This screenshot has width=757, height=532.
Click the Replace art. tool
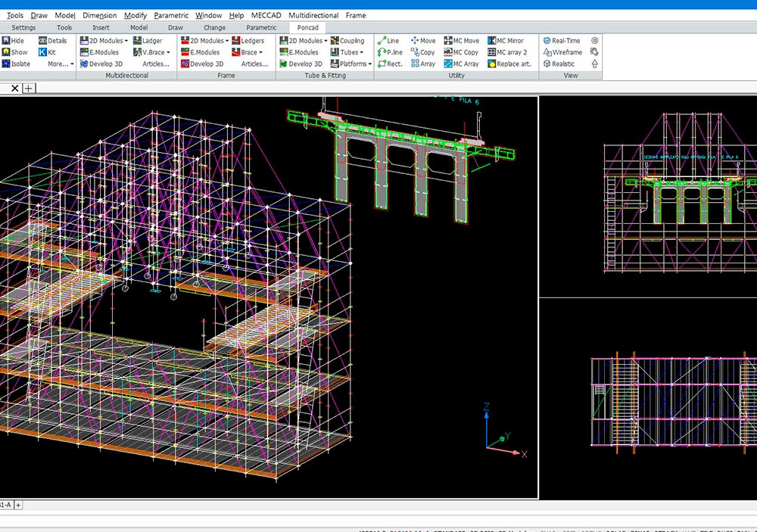coord(509,64)
